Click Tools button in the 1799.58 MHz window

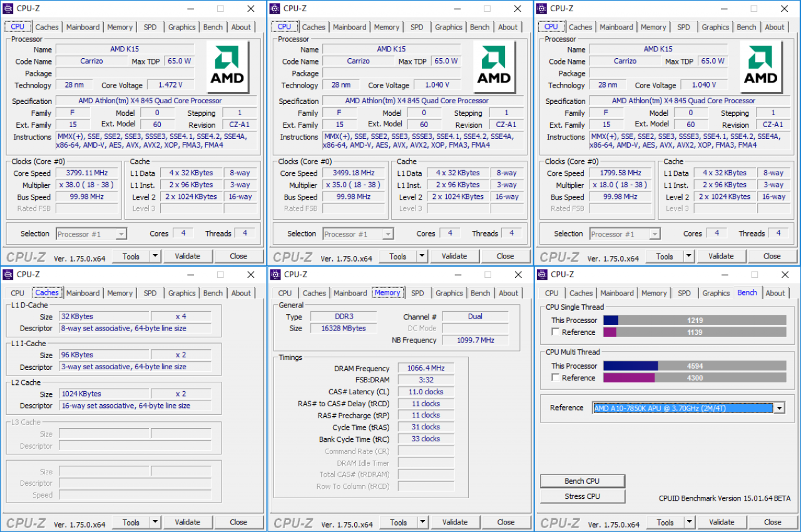click(x=665, y=256)
